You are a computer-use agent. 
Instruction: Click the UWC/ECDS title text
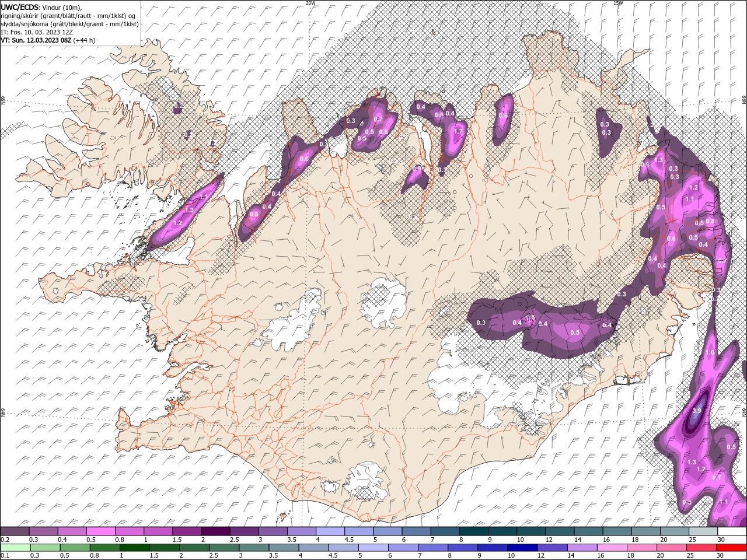tap(20, 6)
